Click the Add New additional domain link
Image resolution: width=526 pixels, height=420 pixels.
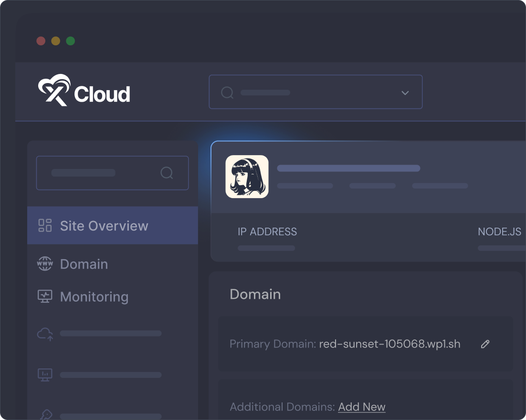[361, 407]
